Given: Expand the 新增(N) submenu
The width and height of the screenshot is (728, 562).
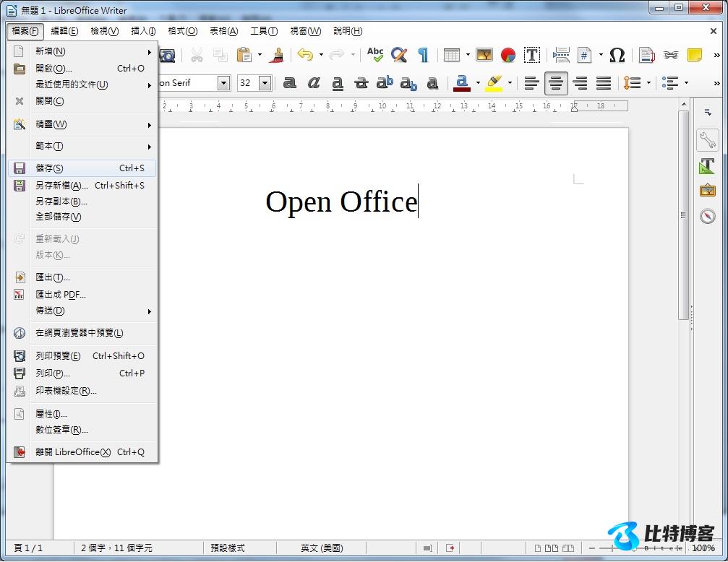Looking at the screenshot, I should (x=82, y=51).
